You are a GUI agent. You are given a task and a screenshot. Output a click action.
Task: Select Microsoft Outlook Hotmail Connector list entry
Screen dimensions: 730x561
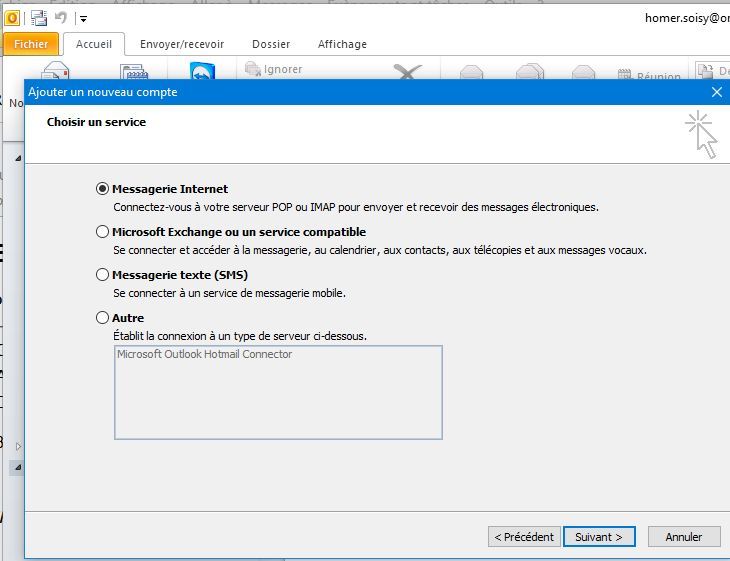pyautogui.click(x=205, y=354)
